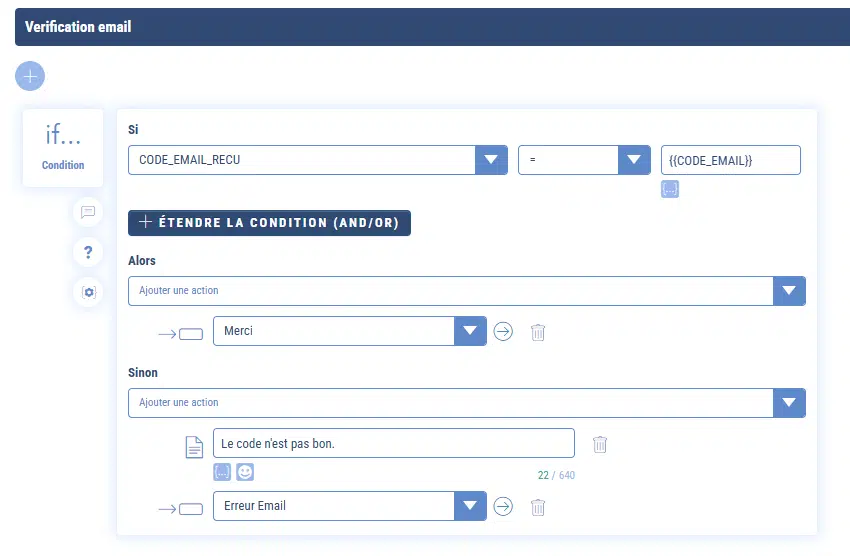Open the equals operator dropdown

pos(634,160)
